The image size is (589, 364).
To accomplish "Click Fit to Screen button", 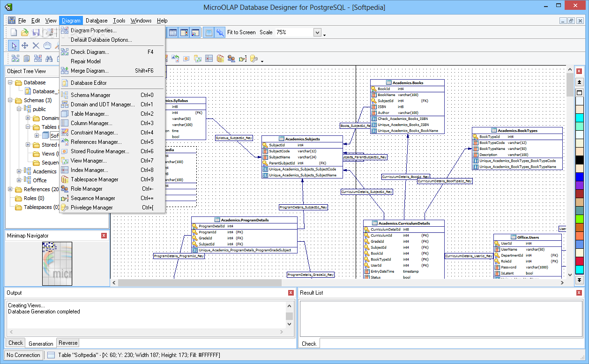I will point(241,32).
